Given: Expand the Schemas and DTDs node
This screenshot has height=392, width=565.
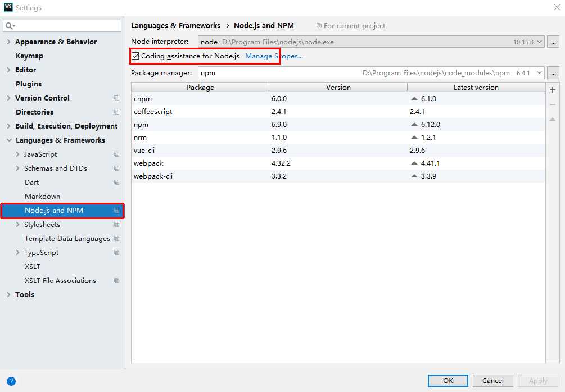Looking at the screenshot, I should pos(17,168).
